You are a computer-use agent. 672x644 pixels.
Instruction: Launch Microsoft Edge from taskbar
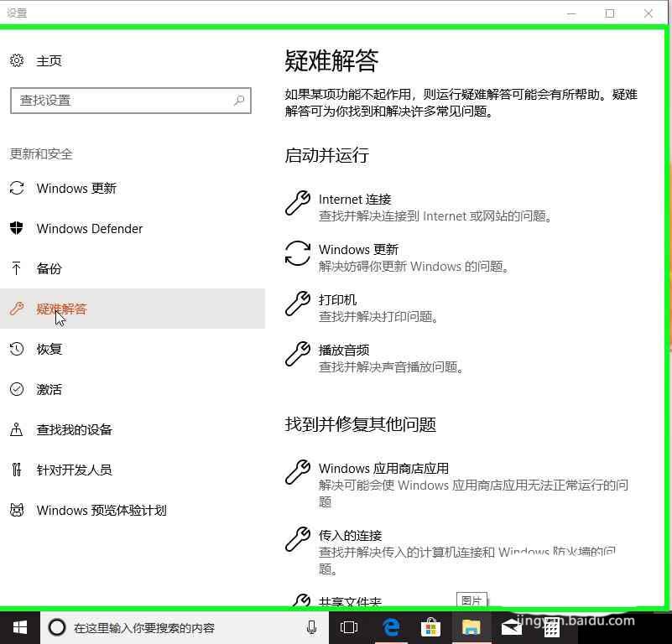coord(391,628)
